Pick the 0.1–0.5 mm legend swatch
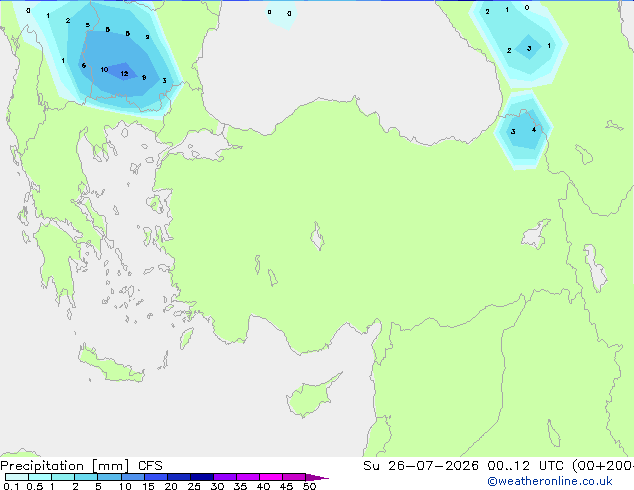The image size is (634, 490). pyautogui.click(x=17, y=477)
